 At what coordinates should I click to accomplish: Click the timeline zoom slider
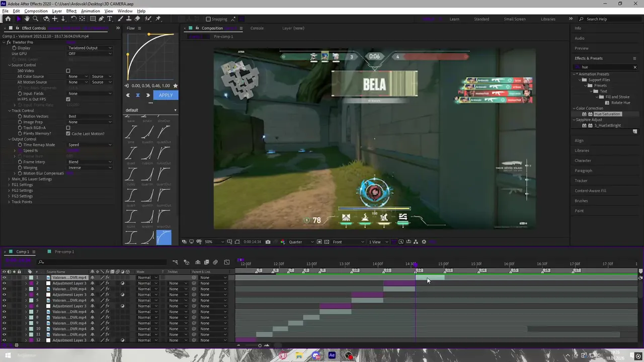coord(260,345)
